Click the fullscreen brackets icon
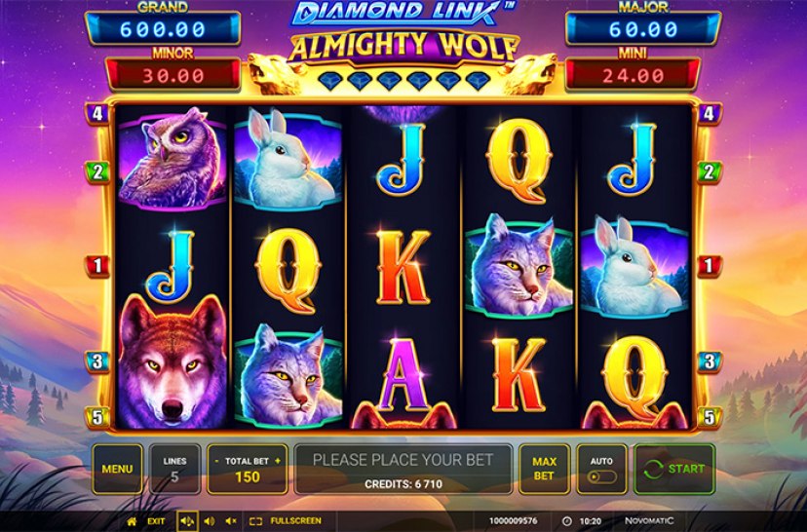 click(255, 521)
